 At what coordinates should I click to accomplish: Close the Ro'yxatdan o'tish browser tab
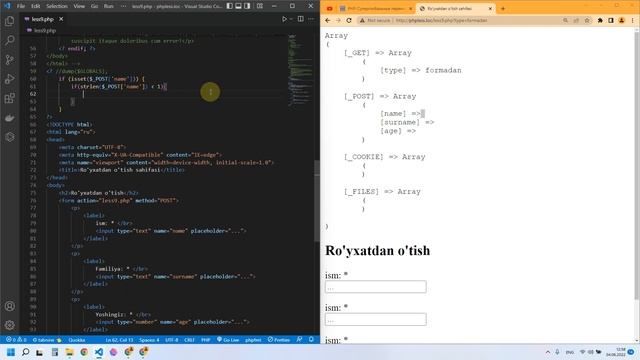pos(490,9)
